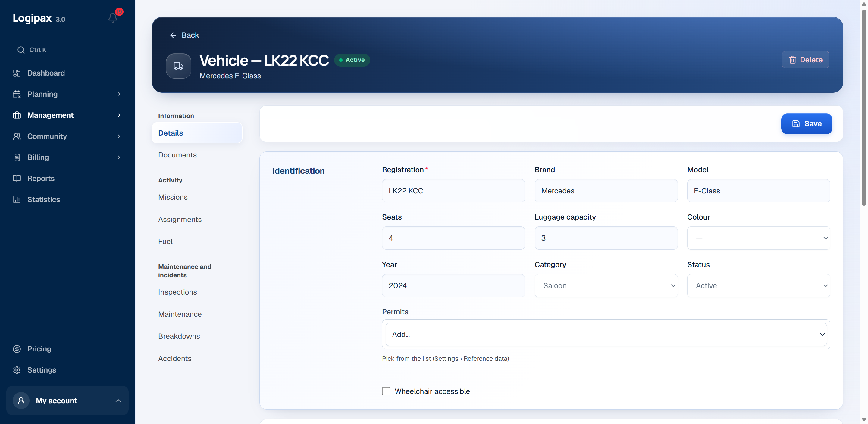Click the Dashboard grid icon

17,73
